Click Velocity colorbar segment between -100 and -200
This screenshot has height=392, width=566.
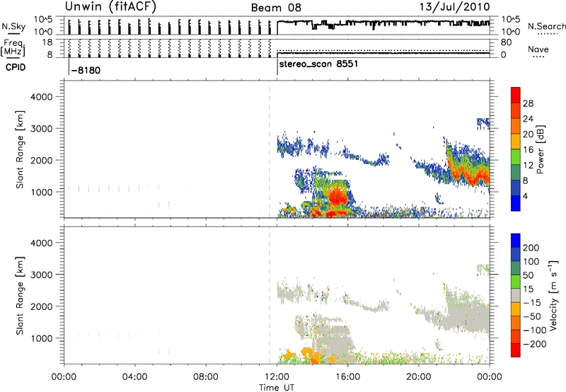point(516,336)
